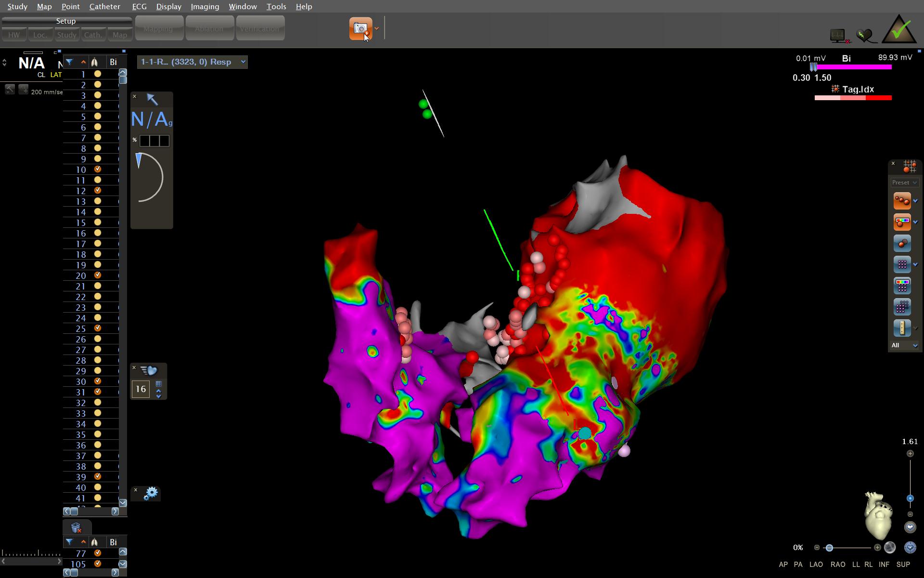The height and width of the screenshot is (578, 924).
Task: Open the Imaging menu
Action: (x=205, y=7)
